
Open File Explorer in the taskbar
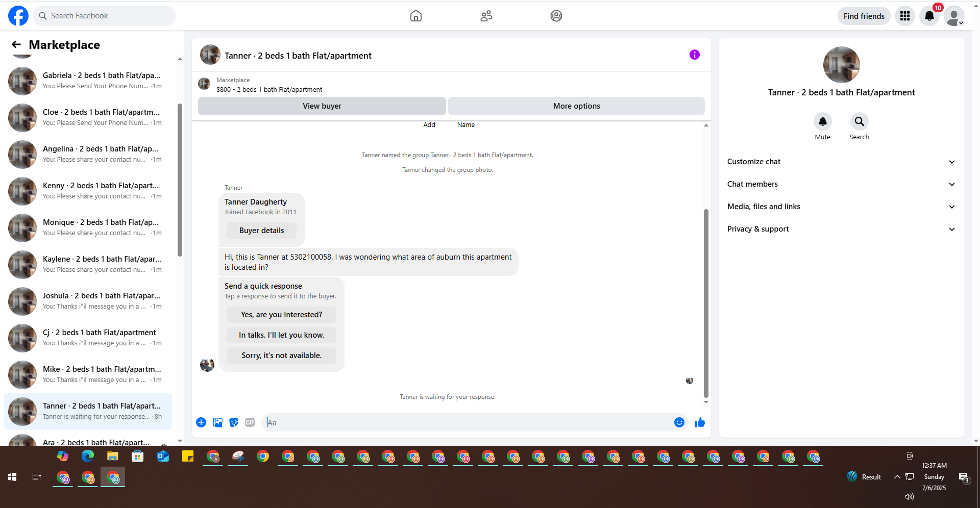[113, 456]
